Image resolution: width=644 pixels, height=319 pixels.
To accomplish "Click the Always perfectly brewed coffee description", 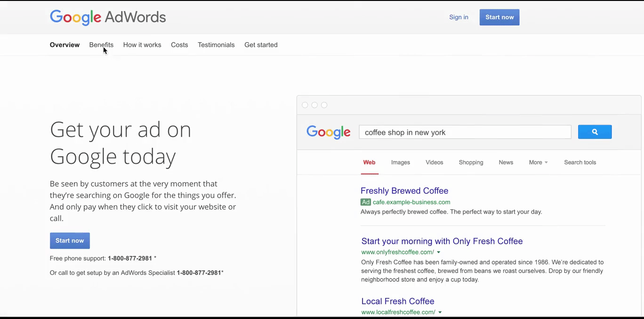I will [x=451, y=212].
